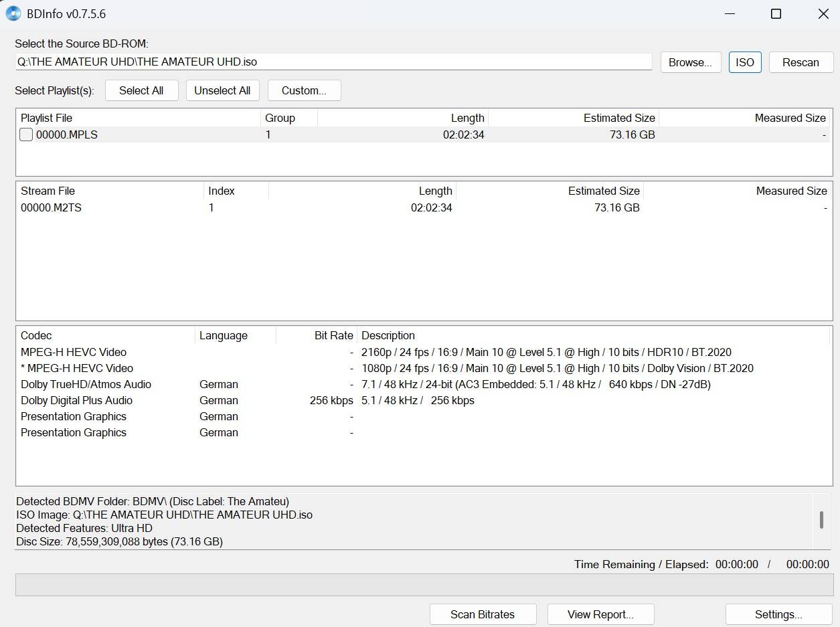Open View Report...
The image size is (840, 627).
600,614
